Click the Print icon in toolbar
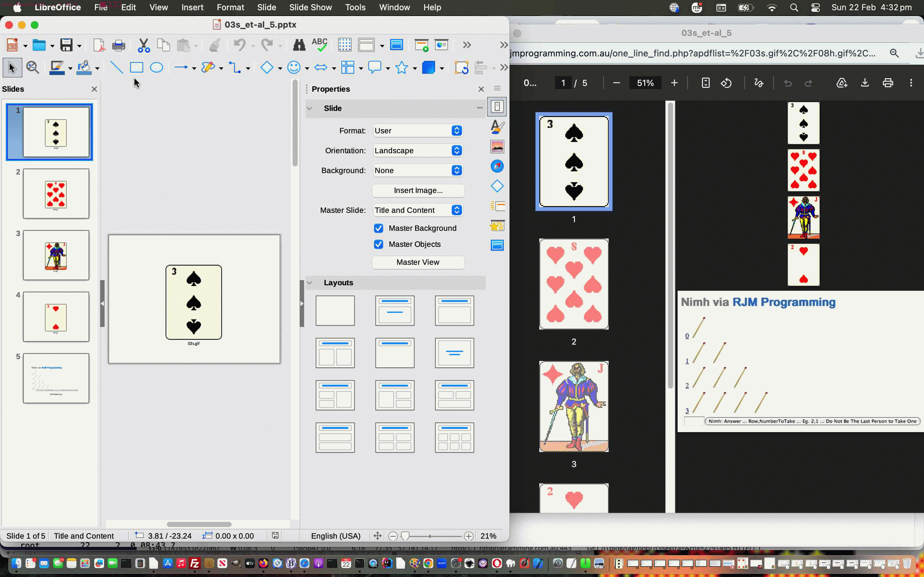Viewport: 924px width, 577px height. pos(118,46)
